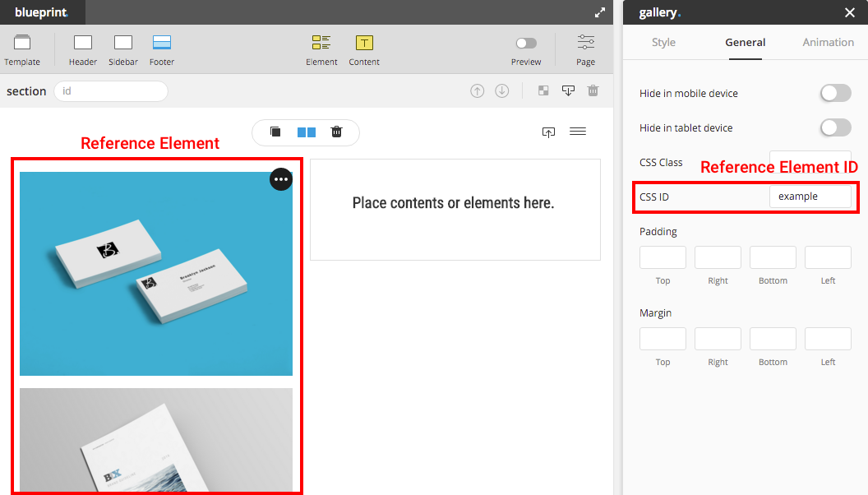Toggle Hide in mobile device
Screen dimensions: 868x495
click(x=836, y=93)
